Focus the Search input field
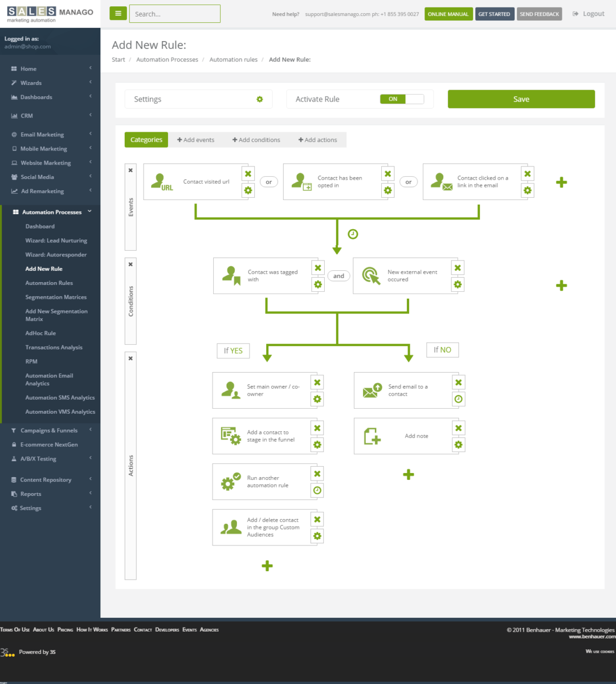The width and height of the screenshot is (616, 684). [x=175, y=14]
